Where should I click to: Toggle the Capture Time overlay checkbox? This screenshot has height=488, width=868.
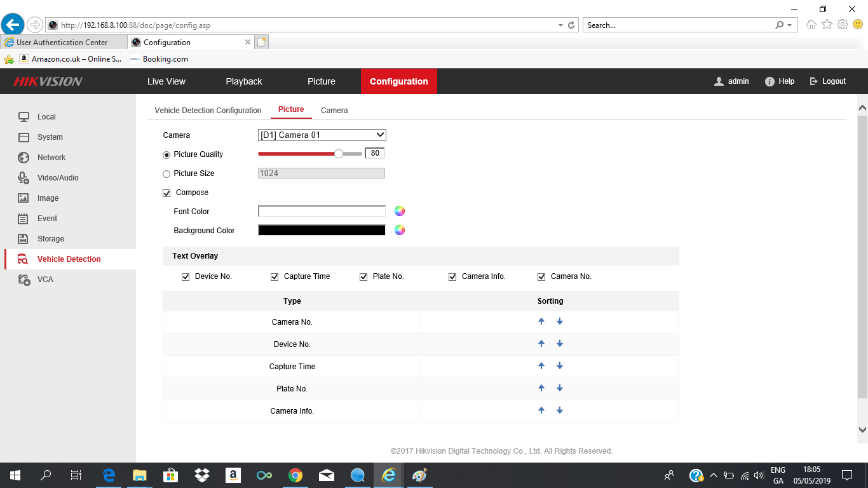click(x=275, y=276)
